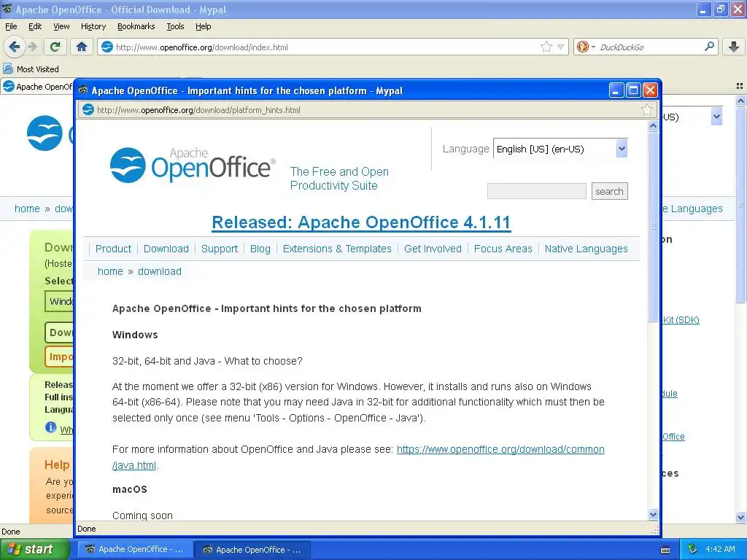
Task: Click the taskbar clock showing 4:42 AM
Action: [x=720, y=549]
